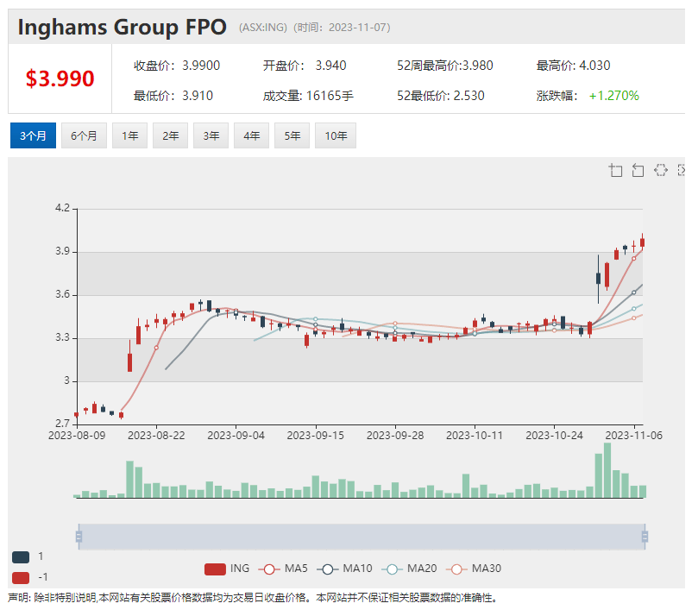Select the 6个月 time range tab
Screen dimensions: 698x616
(84, 135)
